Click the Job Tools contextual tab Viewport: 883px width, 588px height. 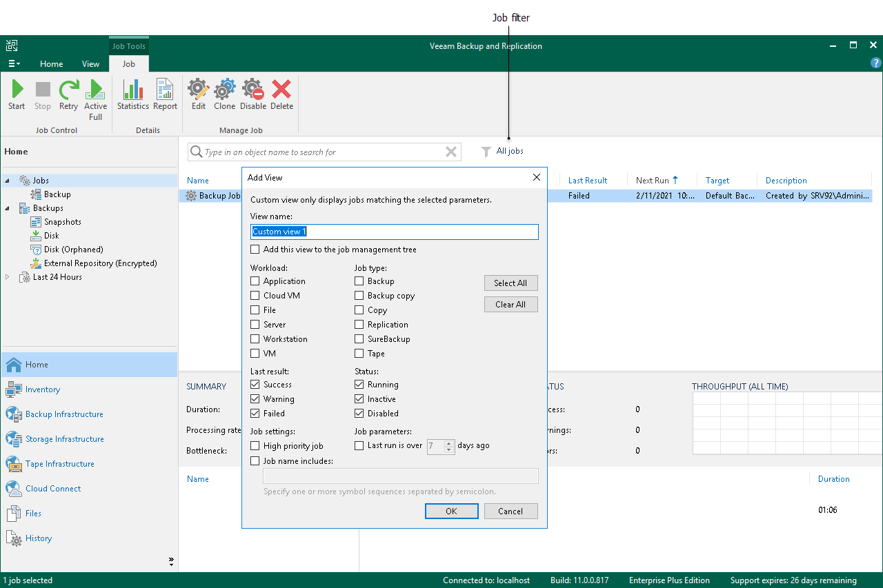click(129, 46)
